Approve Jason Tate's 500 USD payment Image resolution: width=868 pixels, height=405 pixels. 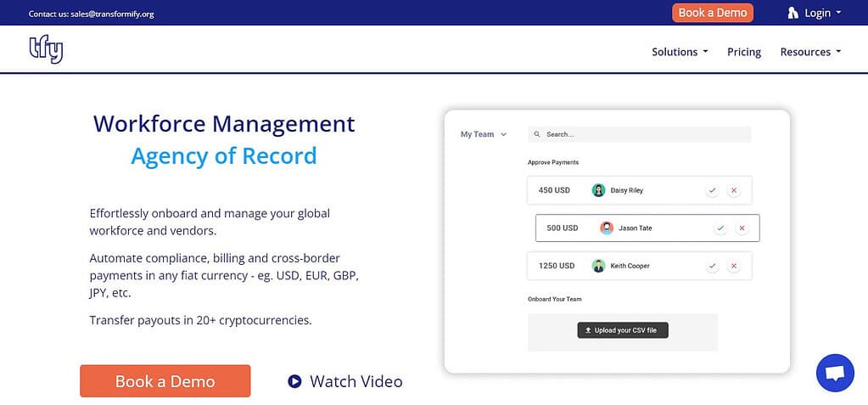click(x=720, y=228)
